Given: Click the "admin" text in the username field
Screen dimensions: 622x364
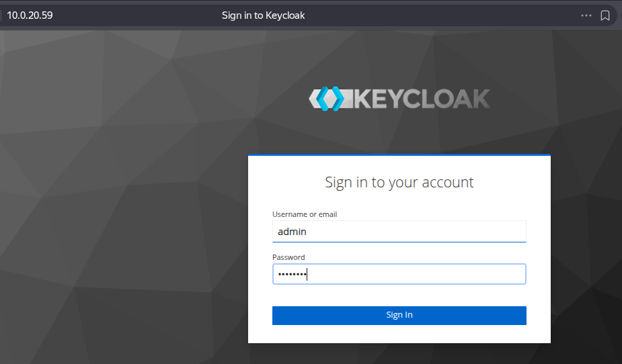Looking at the screenshot, I should (x=293, y=232).
